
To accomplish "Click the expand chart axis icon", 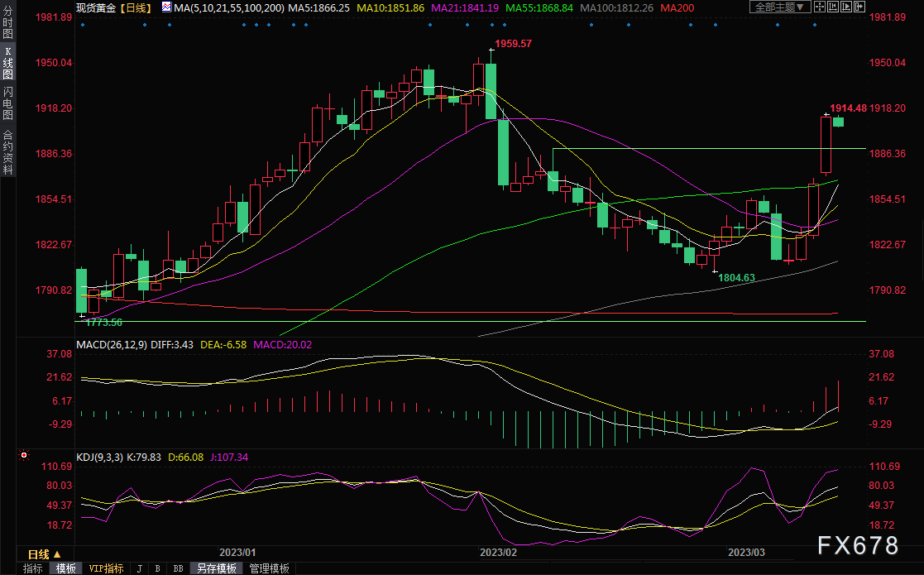I will pyautogui.click(x=846, y=7).
